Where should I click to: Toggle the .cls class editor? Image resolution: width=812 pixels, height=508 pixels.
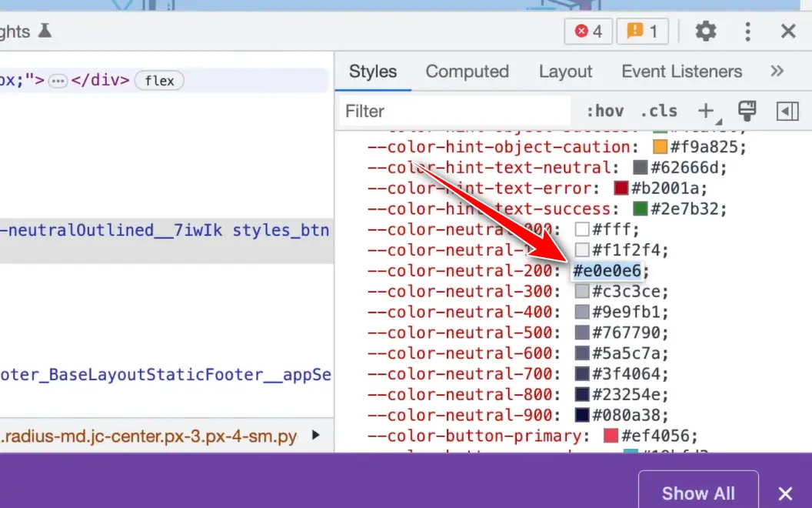tap(659, 112)
